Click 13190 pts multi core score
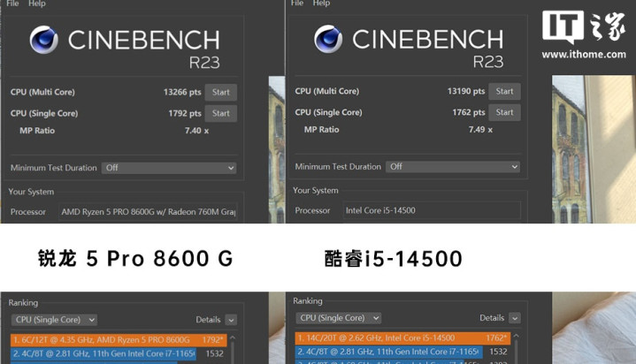Screen dimensions: 636x364 click(466, 91)
